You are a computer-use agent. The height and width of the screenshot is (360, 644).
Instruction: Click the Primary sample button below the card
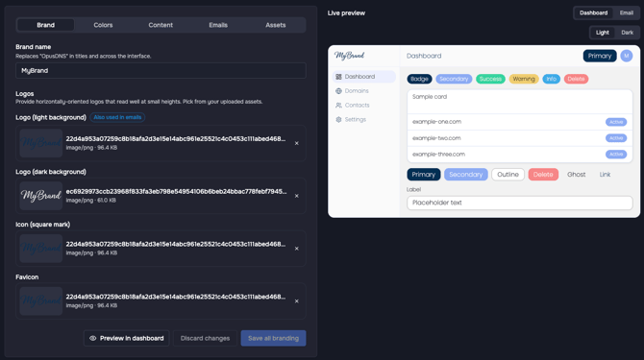tap(424, 175)
